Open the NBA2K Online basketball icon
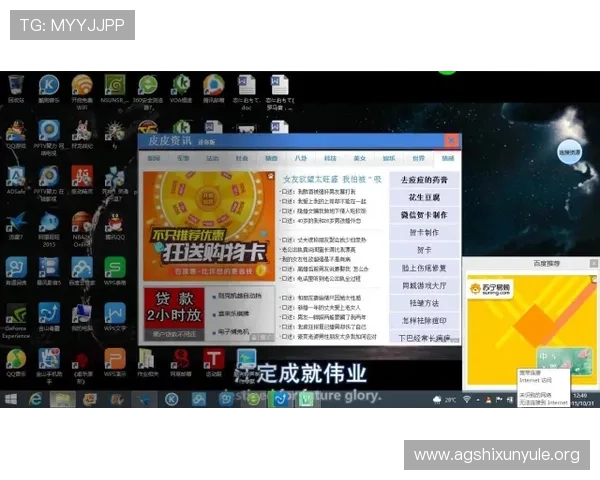600x480 pixels. click(x=82, y=222)
